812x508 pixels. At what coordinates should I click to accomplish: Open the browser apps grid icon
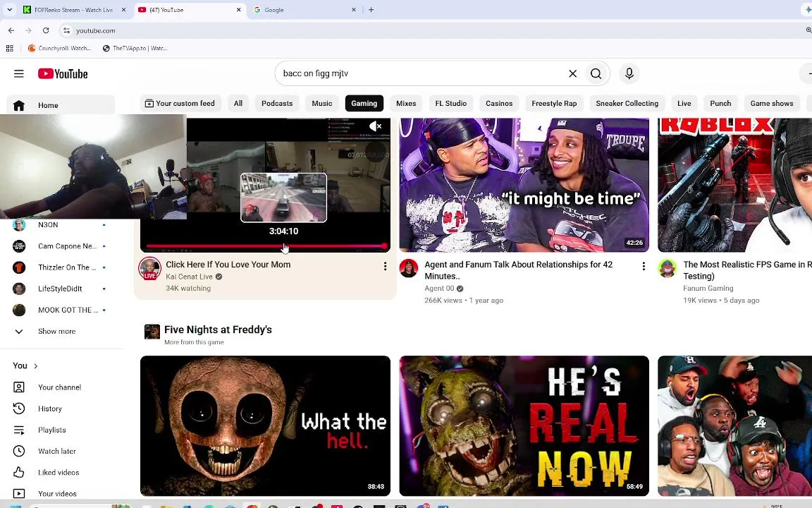click(x=9, y=48)
